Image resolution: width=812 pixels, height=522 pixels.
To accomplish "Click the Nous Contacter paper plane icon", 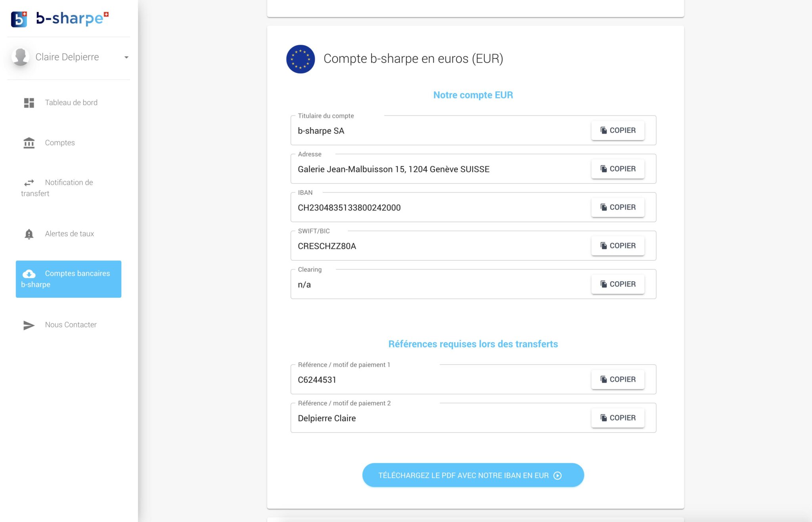I will point(29,325).
